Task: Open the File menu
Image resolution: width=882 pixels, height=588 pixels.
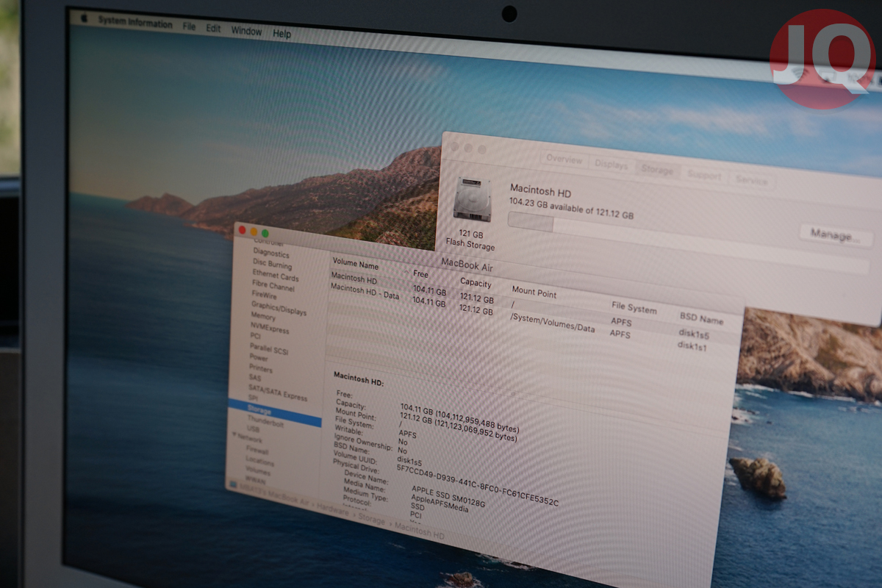Action: point(189,26)
